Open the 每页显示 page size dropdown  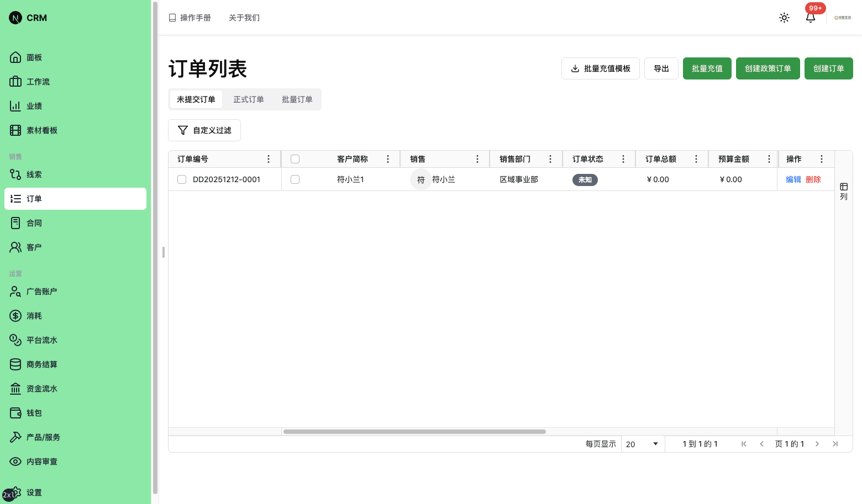[643, 443]
